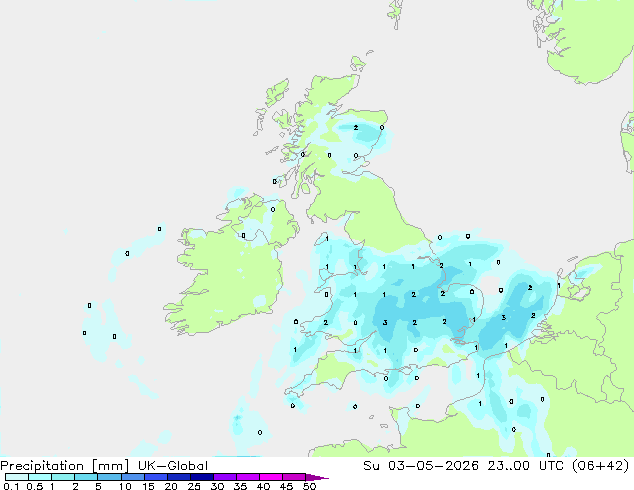Screen dimensions: 634x490
Task: Click the '35' legend scale label
Action: pos(240,486)
